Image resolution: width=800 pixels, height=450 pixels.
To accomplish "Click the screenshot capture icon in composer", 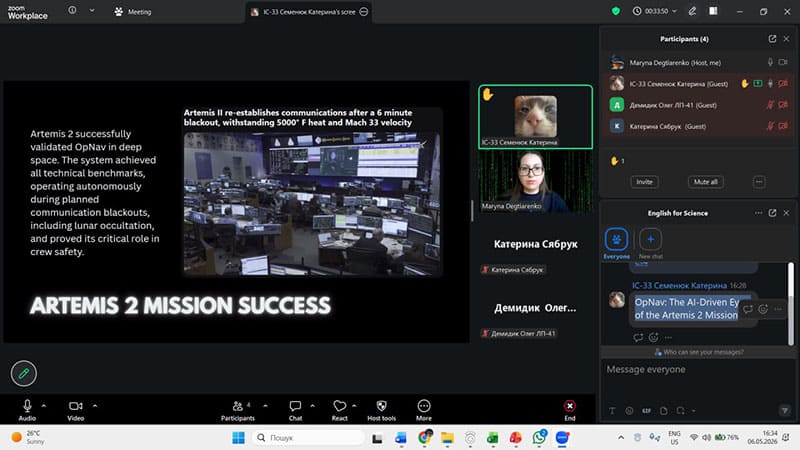I will tap(681, 411).
